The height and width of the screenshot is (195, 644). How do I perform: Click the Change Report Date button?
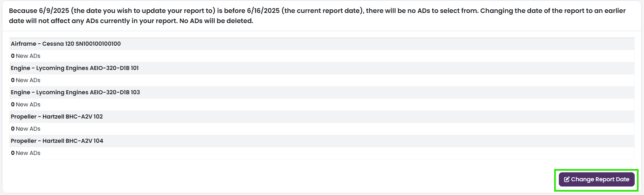click(597, 180)
